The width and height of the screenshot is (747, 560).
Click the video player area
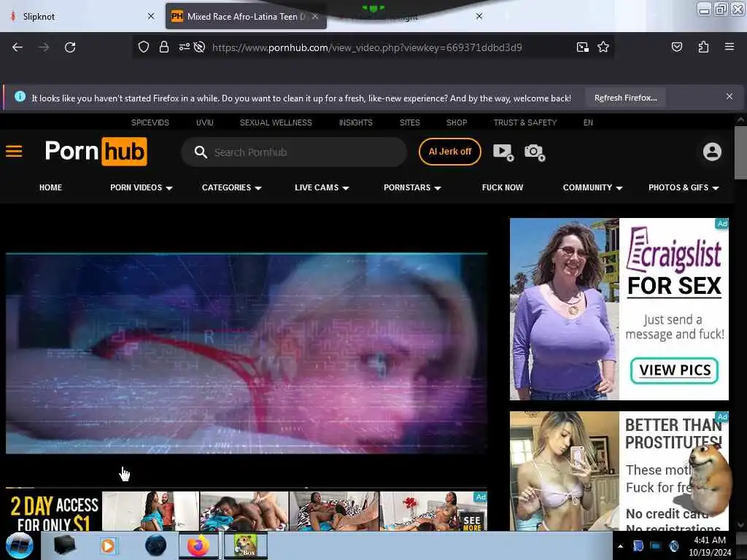pos(247,354)
